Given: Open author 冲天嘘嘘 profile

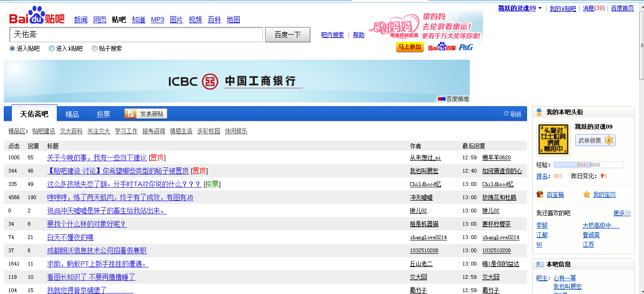Looking at the screenshot, I should (421, 197).
